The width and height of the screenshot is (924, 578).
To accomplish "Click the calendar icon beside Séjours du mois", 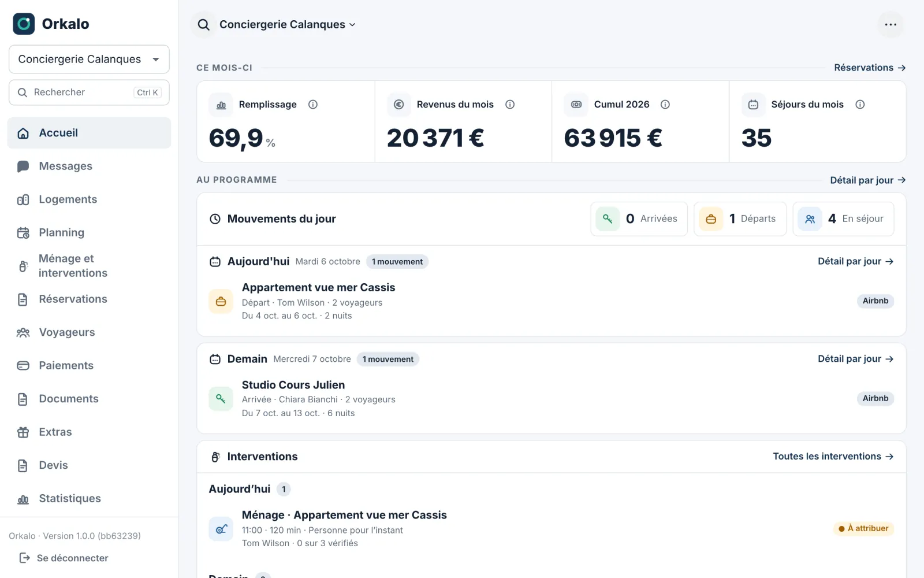I will coord(753,105).
